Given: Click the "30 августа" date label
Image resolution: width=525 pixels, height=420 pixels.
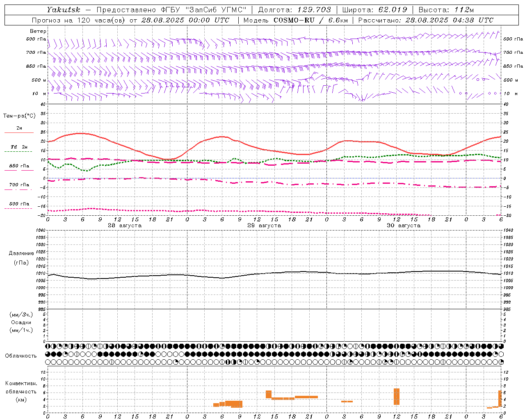Looking at the screenshot, I should coord(404,226).
